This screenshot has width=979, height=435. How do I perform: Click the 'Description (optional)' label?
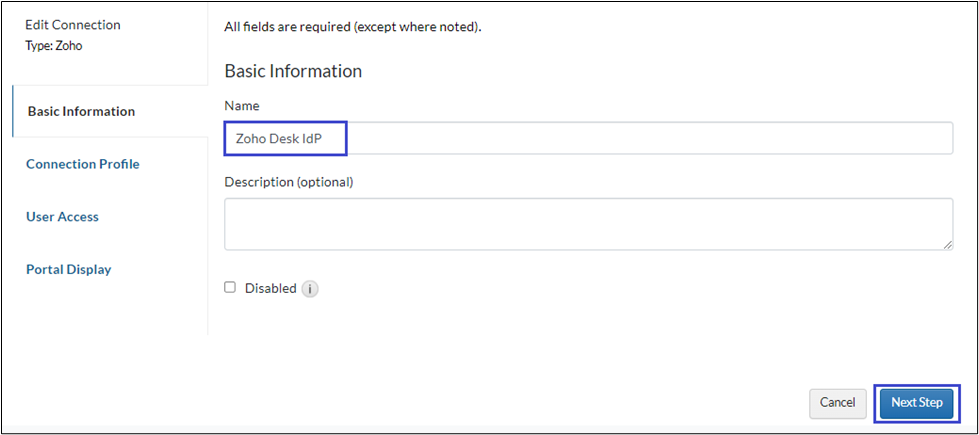[x=289, y=182]
